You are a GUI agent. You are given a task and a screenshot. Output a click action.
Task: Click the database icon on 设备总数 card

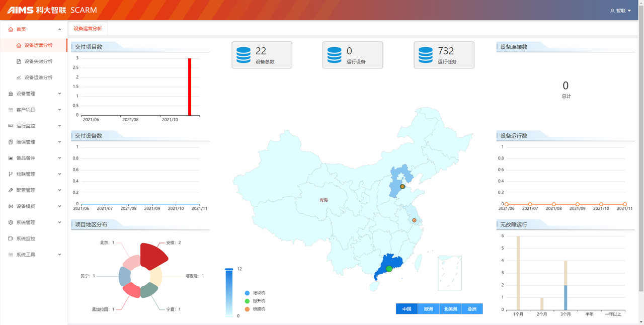tap(244, 55)
